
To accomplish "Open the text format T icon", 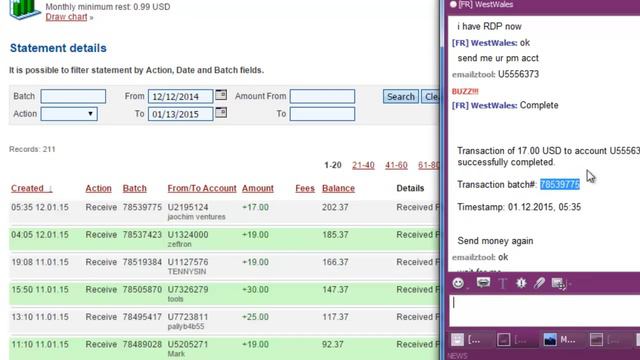I will (502, 283).
